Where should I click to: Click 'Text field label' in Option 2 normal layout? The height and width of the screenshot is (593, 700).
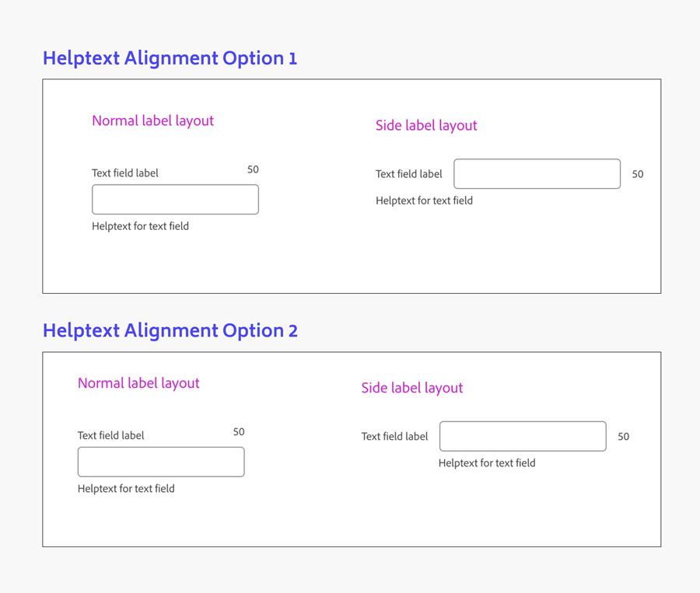point(110,435)
